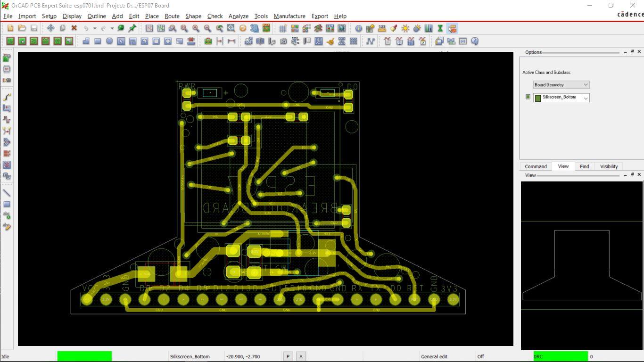Click the Color palette grid icon
This screenshot has width=644, height=362.
click(x=295, y=28)
